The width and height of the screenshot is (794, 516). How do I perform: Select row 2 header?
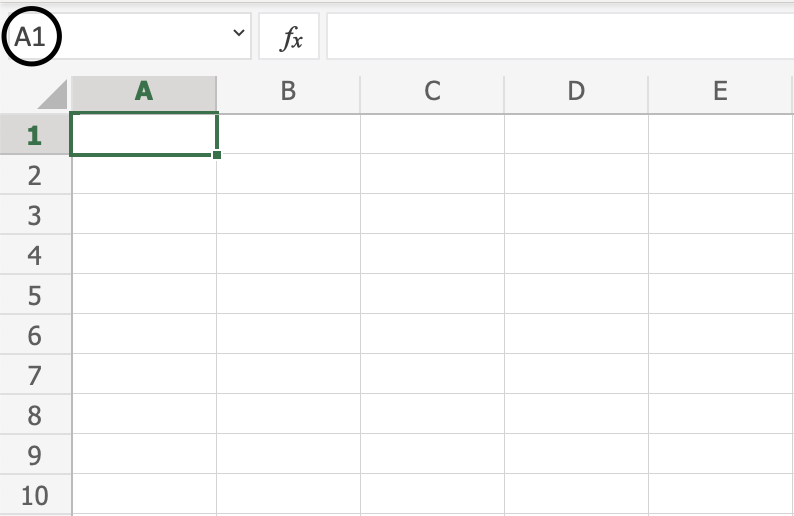pyautogui.click(x=35, y=175)
